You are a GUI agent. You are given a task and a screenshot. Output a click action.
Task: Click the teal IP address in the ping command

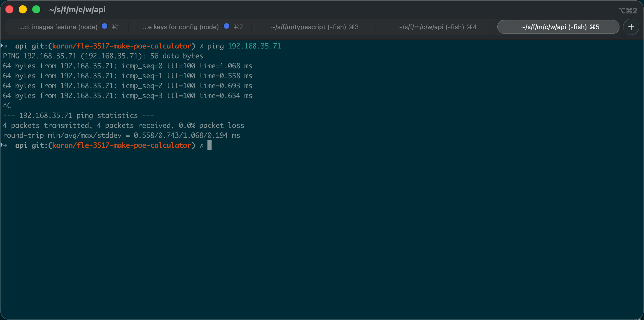254,46
